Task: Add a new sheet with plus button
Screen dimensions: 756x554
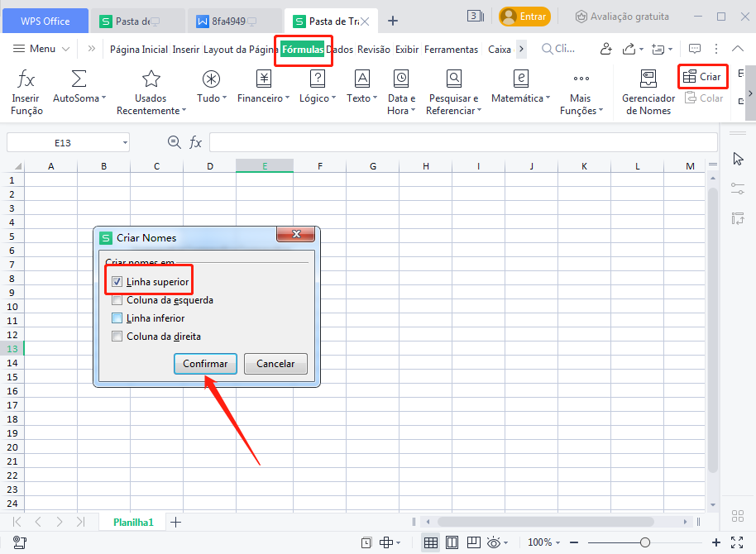Action: pos(175,522)
